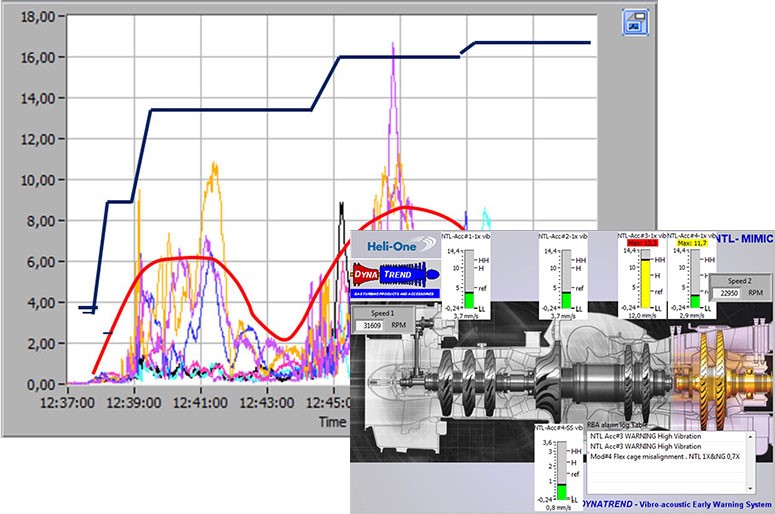Click the 'Time' x-axis title
Screen dimensions: 775x514
(333, 422)
